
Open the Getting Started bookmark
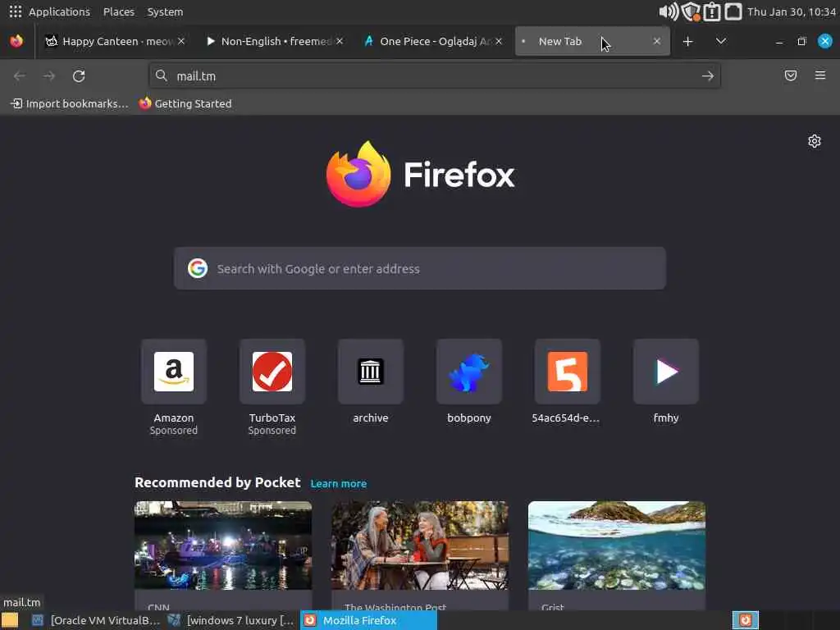click(185, 104)
